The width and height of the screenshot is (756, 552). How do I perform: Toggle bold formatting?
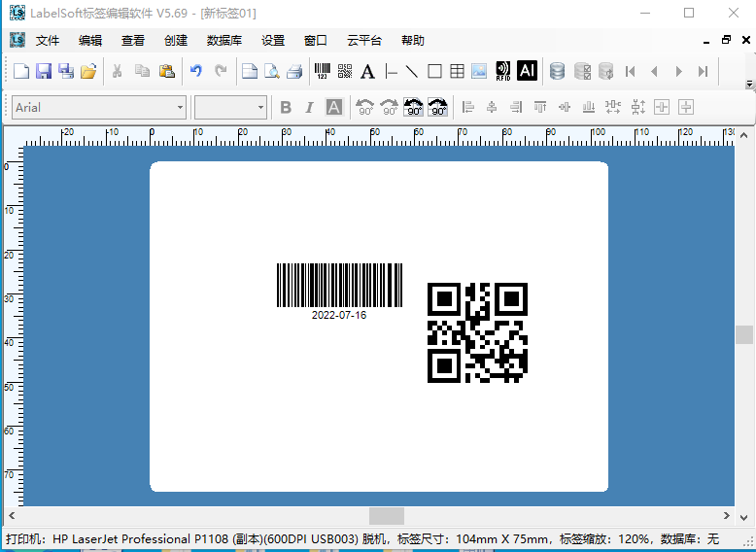(286, 107)
